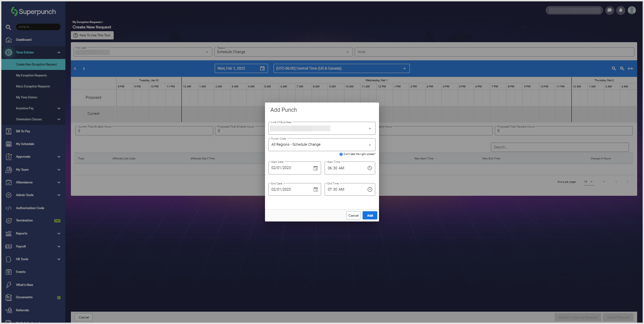Open the End Time clock picker

369,190
